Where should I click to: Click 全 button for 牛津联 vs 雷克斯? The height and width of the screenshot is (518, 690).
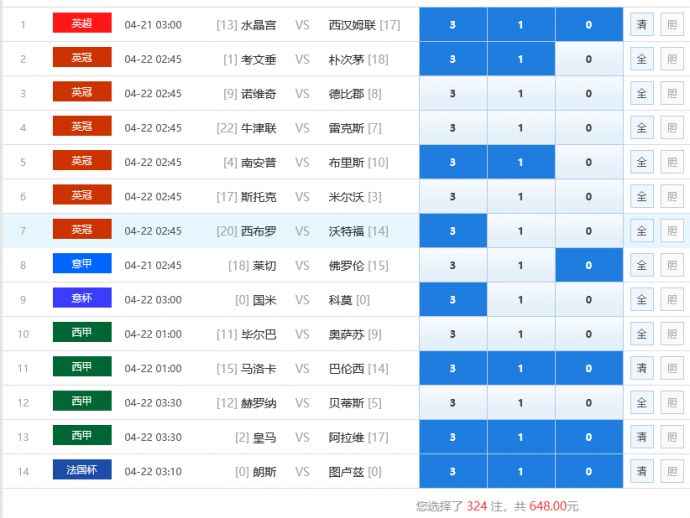coord(641,127)
